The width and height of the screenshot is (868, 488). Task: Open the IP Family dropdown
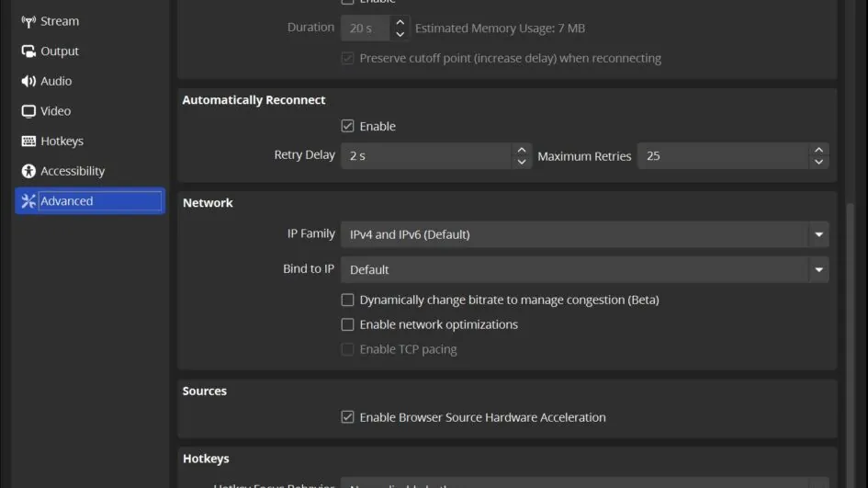click(x=584, y=234)
